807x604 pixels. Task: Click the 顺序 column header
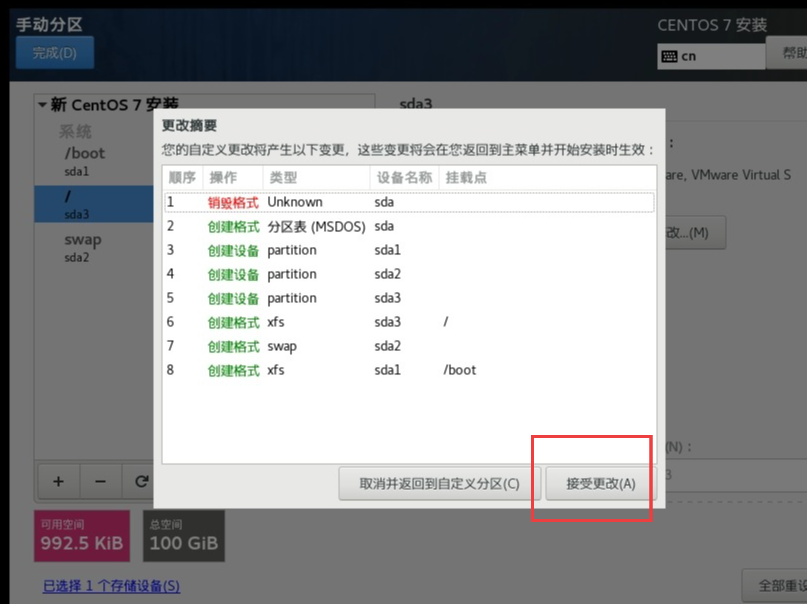click(x=182, y=177)
